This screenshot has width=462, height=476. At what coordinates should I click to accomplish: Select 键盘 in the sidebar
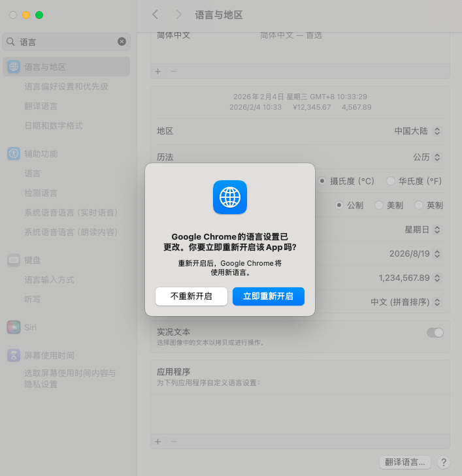(x=33, y=260)
